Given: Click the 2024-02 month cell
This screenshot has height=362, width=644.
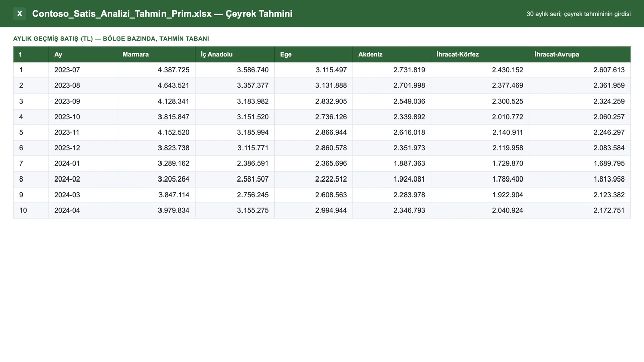Looking at the screenshot, I should click(83, 179).
